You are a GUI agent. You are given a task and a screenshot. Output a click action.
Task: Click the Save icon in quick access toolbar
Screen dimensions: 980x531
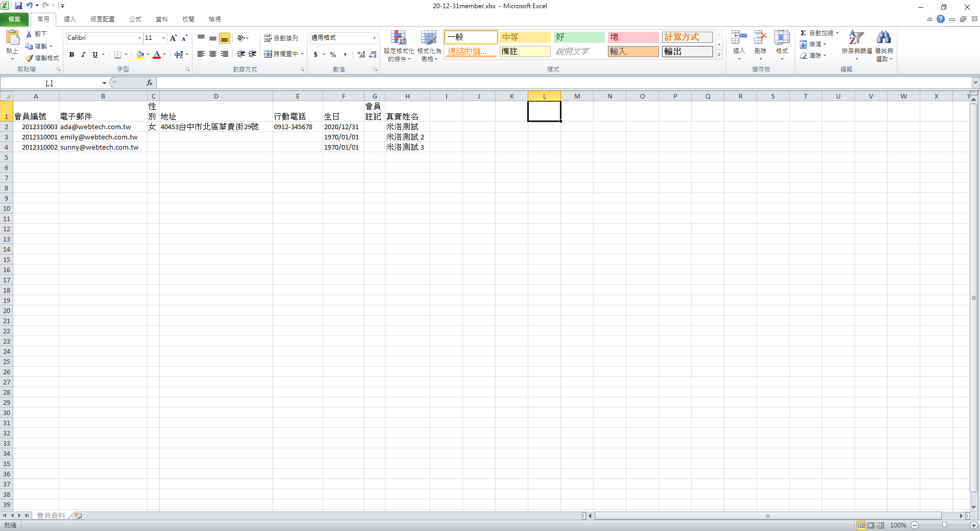(x=18, y=6)
